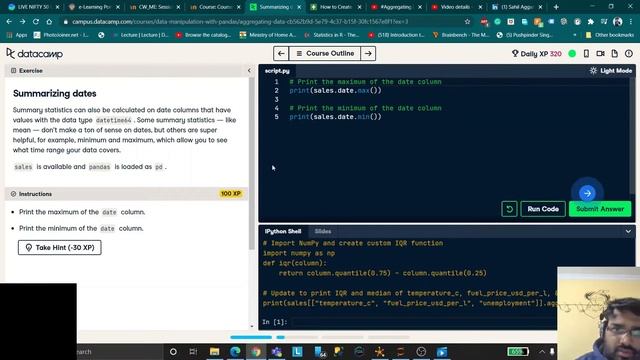The image size is (640, 360).
Task: Open the Chrome three-dot menu
Action: coord(631,22)
